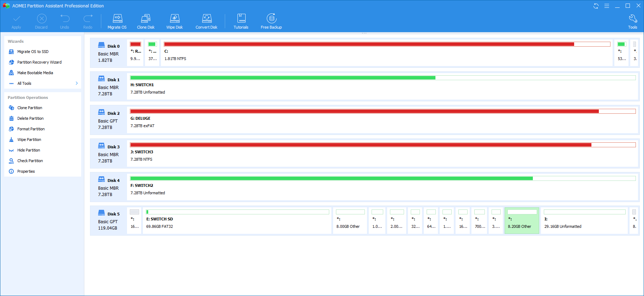Choose Wipe Partition operation

(x=29, y=140)
